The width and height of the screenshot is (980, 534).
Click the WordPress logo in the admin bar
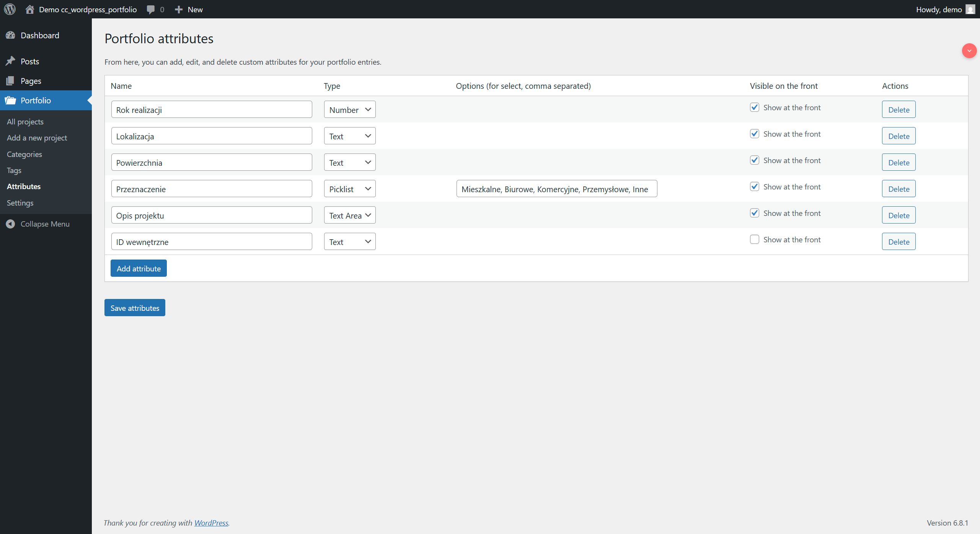(x=10, y=9)
